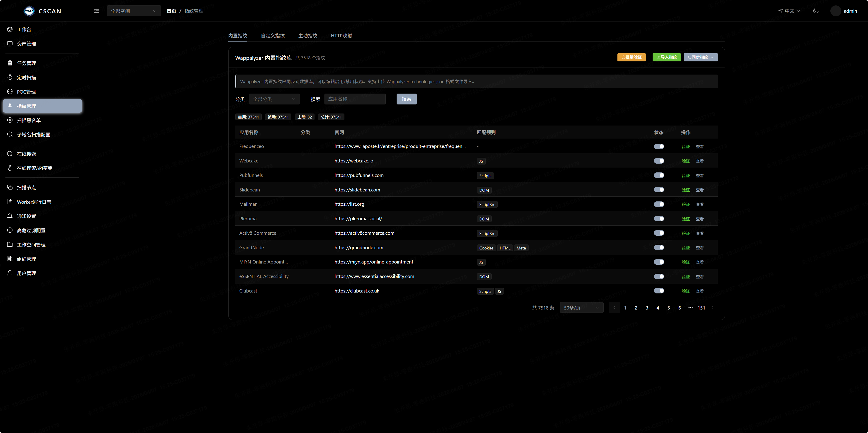Open 通知设置 notification settings in the sidebar

tap(42, 216)
